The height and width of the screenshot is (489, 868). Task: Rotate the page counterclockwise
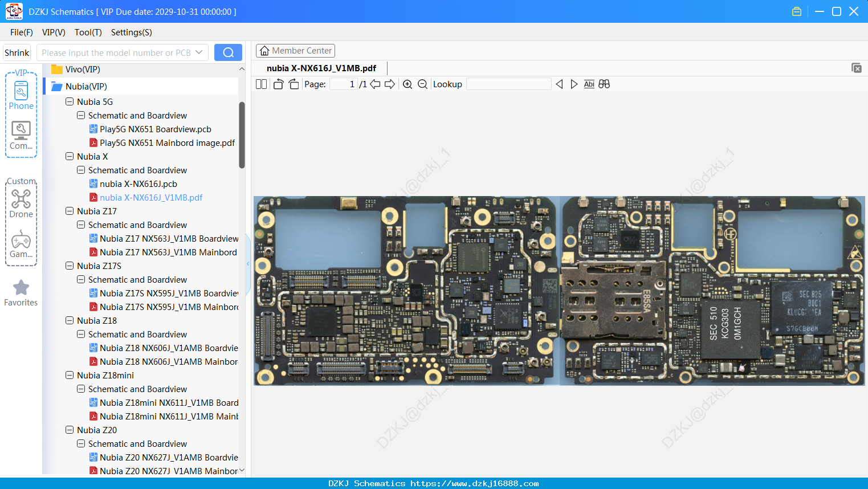point(278,84)
